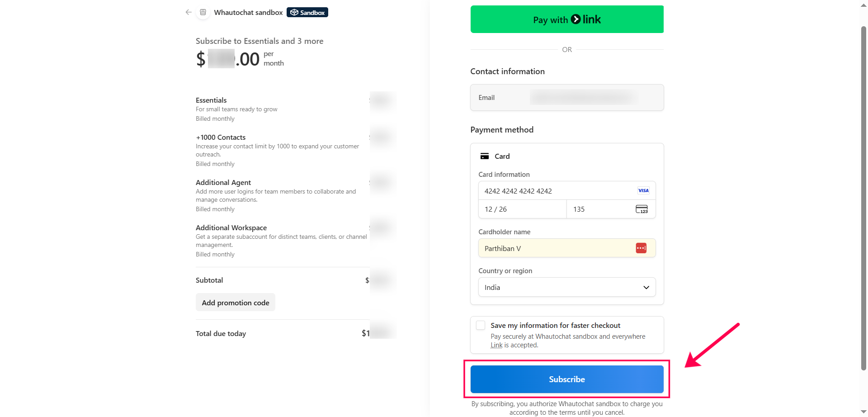The image size is (868, 417).
Task: Click the Subscribe button
Action: [x=566, y=379]
